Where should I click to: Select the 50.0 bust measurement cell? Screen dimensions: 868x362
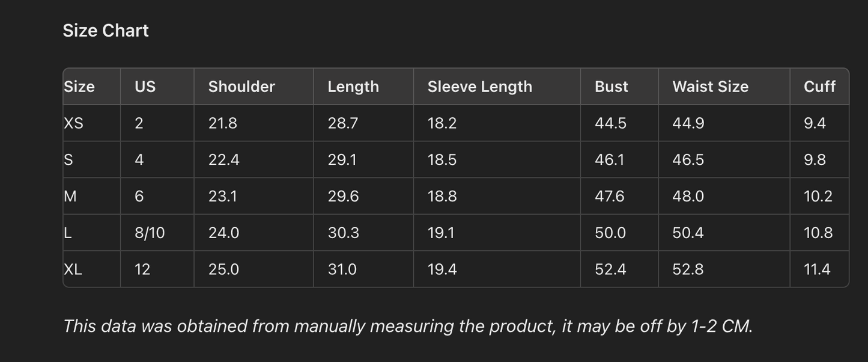(610, 233)
